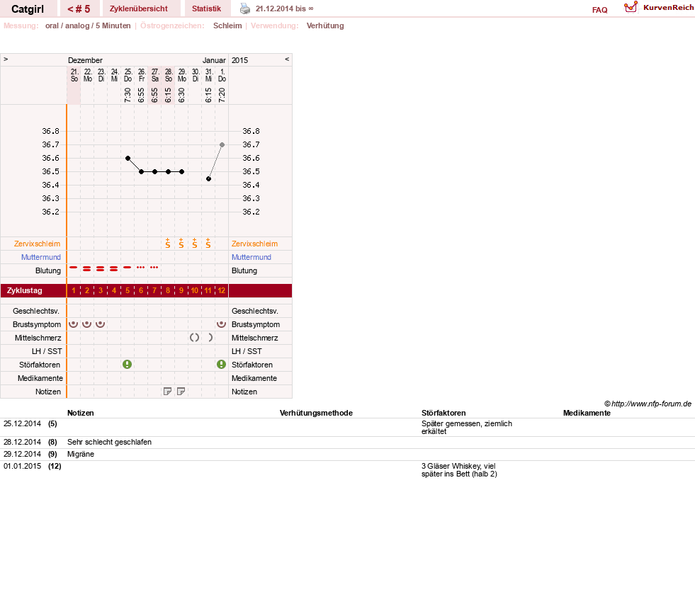This screenshot has width=695, height=616.
Task: Click the Brustsymptom icon on cycle day 2
Action: click(87, 324)
